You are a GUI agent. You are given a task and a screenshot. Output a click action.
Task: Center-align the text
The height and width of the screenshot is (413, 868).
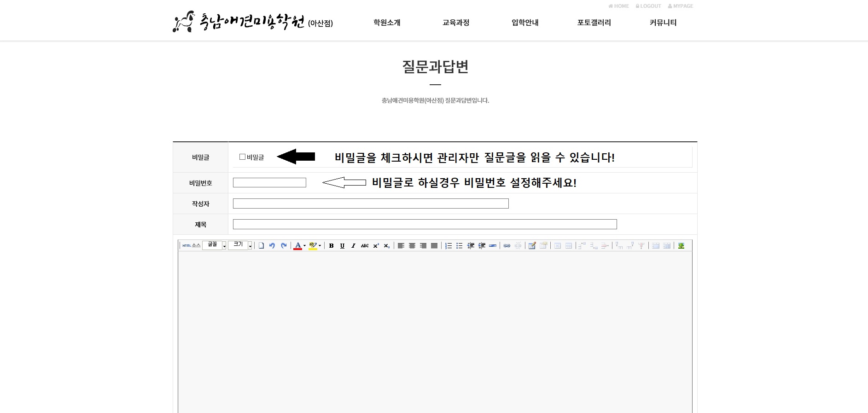coord(412,246)
